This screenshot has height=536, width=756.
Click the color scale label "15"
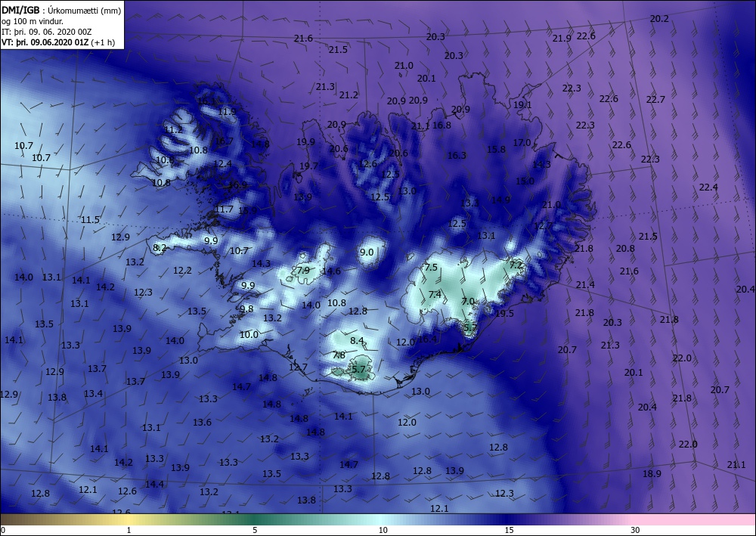(509, 530)
